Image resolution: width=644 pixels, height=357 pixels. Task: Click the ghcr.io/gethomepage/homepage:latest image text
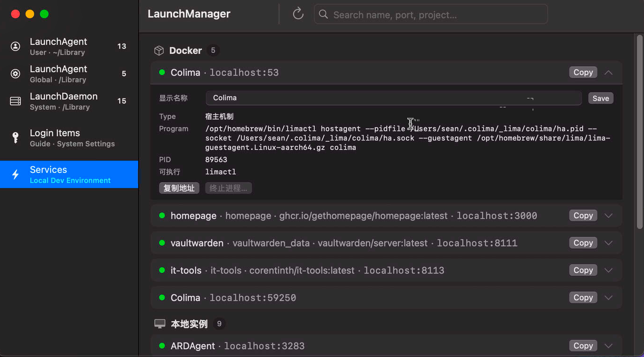363,216
